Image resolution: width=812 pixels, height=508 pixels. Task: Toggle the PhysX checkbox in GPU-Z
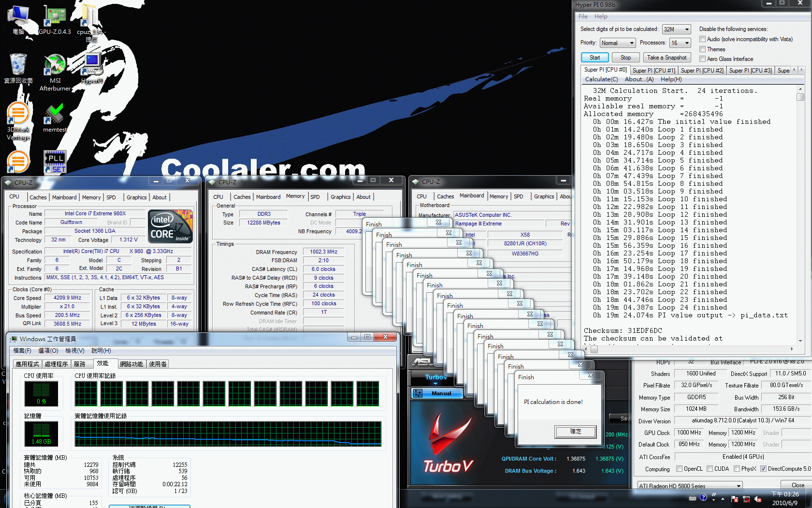click(x=737, y=469)
